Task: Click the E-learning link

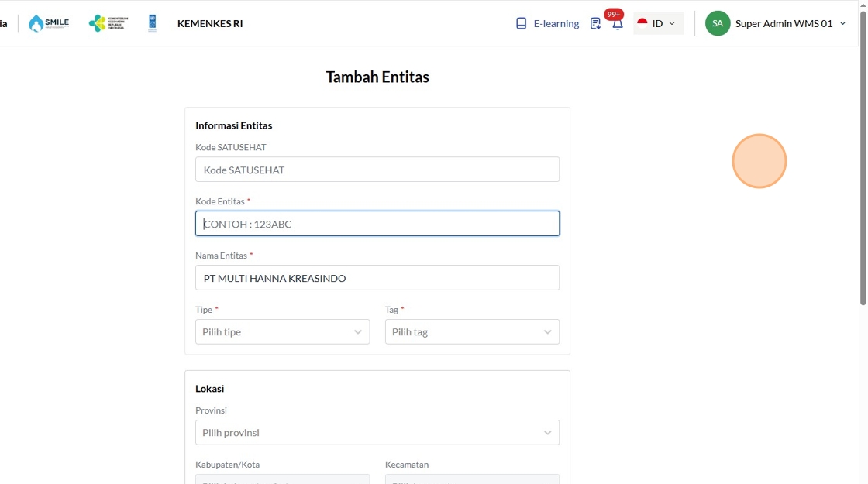Action: (x=556, y=23)
